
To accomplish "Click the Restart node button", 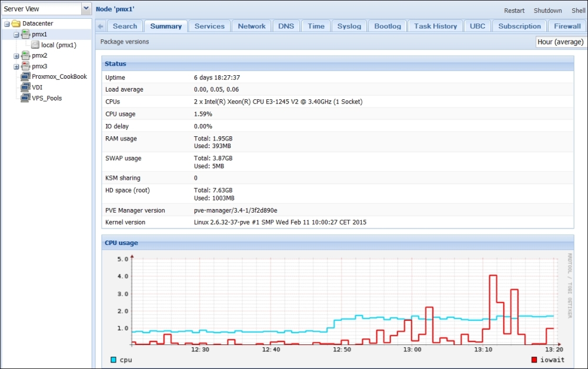I will (514, 11).
